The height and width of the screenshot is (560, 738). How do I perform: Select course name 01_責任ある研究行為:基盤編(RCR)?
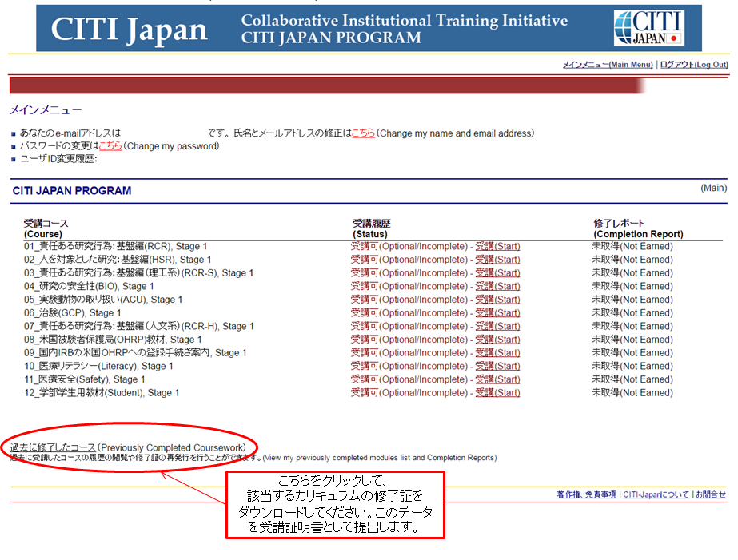(x=115, y=246)
